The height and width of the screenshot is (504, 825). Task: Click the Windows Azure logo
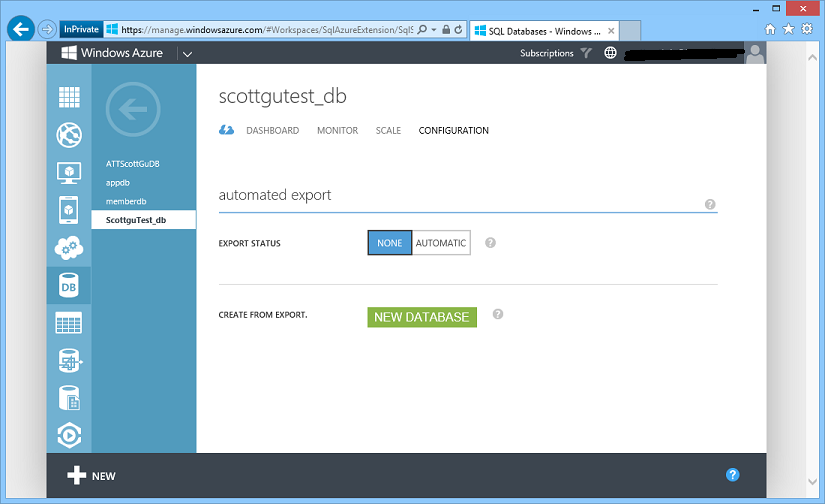(x=112, y=53)
